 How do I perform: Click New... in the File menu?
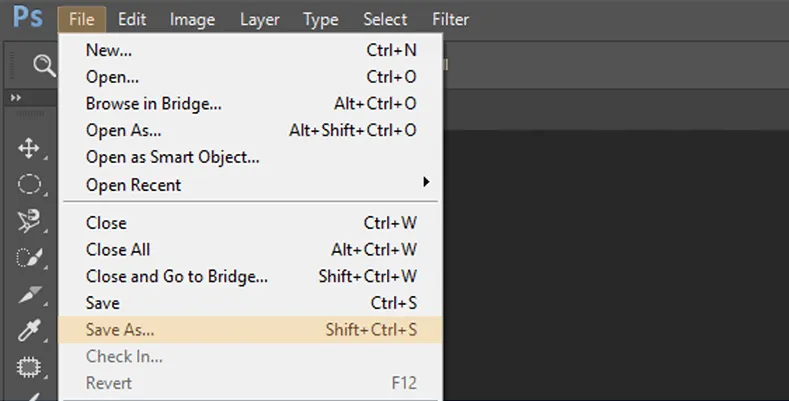251,50
